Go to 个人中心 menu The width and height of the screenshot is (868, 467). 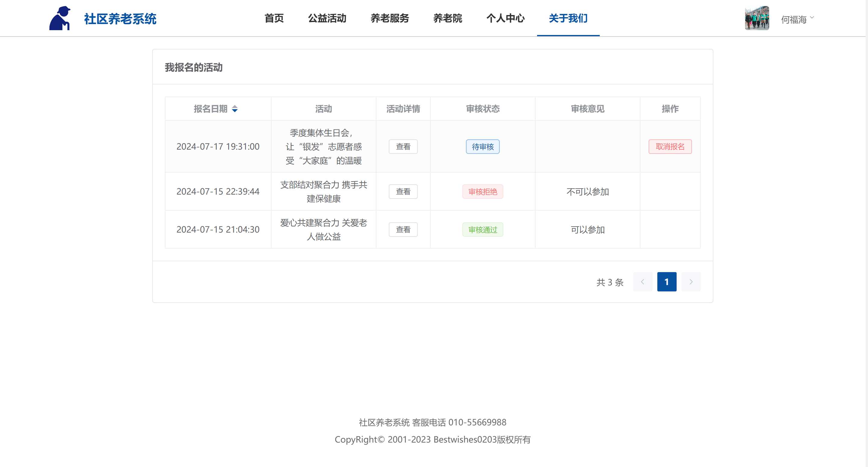[505, 18]
